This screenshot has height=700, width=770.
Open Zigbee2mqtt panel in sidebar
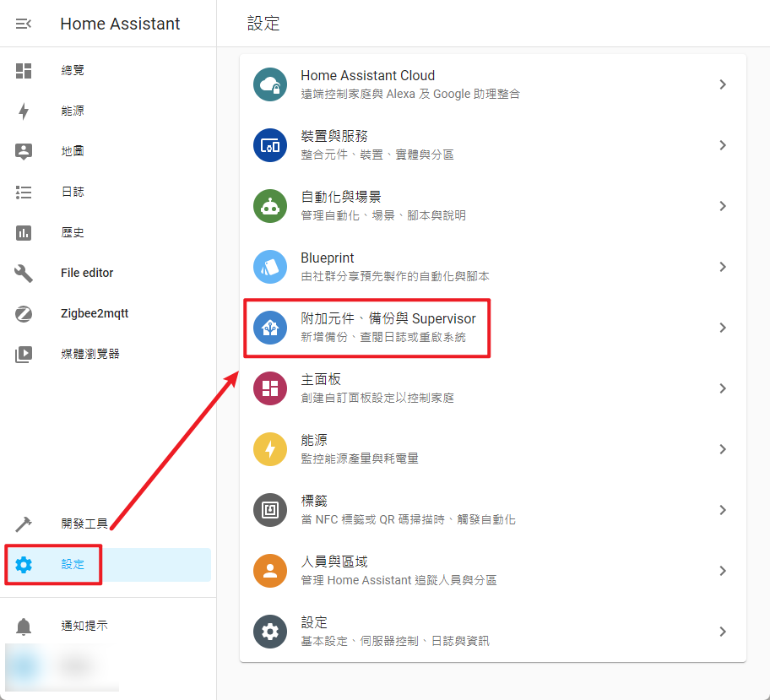pos(94,313)
